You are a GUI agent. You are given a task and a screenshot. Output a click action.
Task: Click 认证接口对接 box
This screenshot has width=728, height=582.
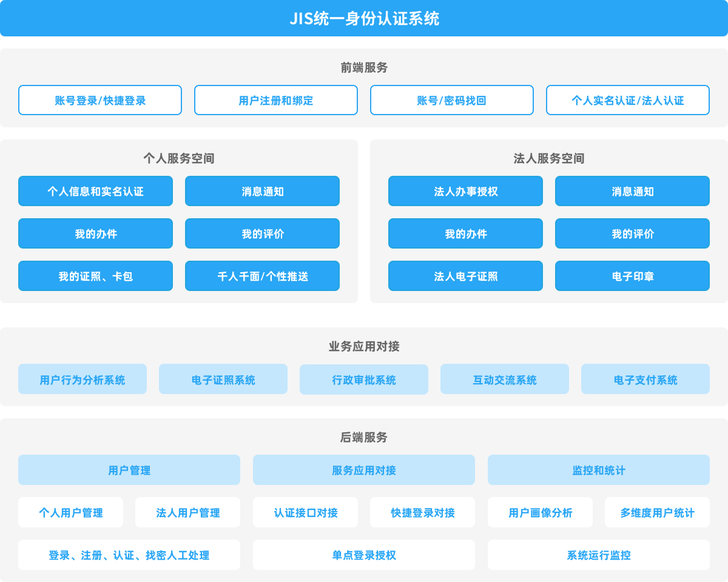[305, 512]
